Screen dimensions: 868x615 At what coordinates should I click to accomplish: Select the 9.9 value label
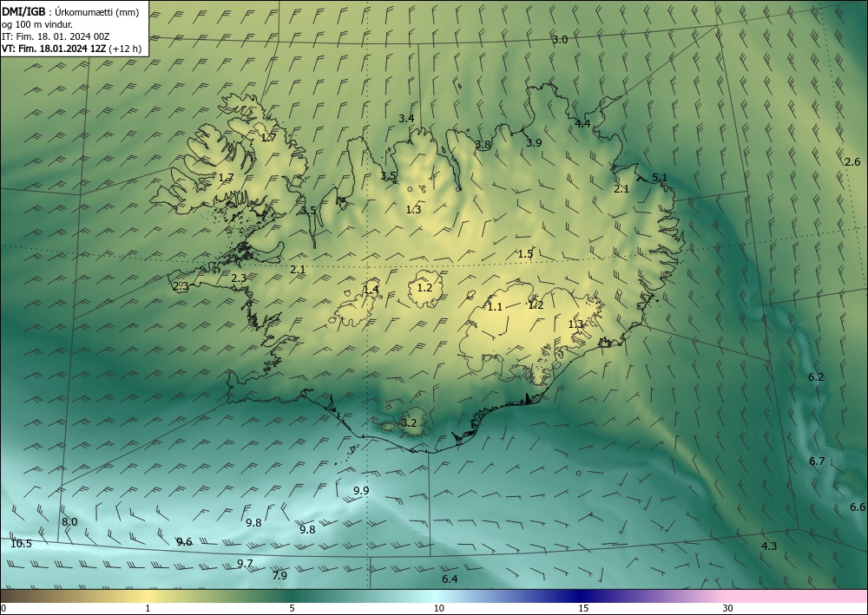tap(361, 491)
